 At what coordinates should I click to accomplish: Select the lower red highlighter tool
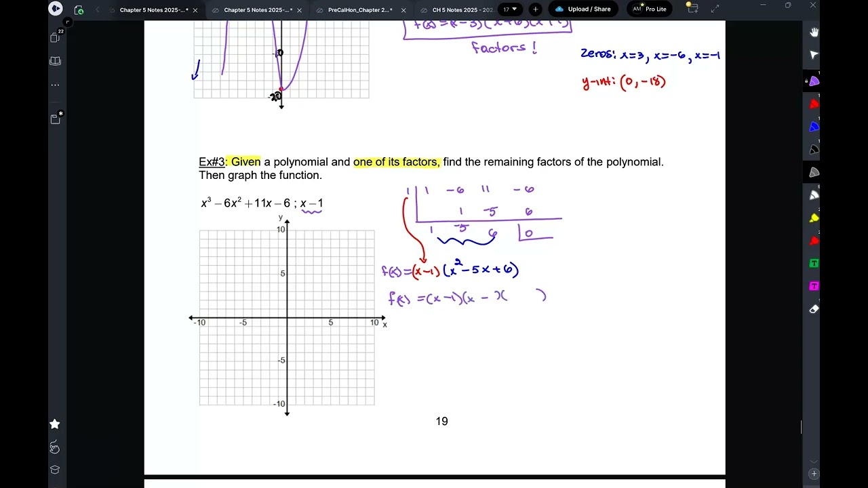(x=814, y=241)
